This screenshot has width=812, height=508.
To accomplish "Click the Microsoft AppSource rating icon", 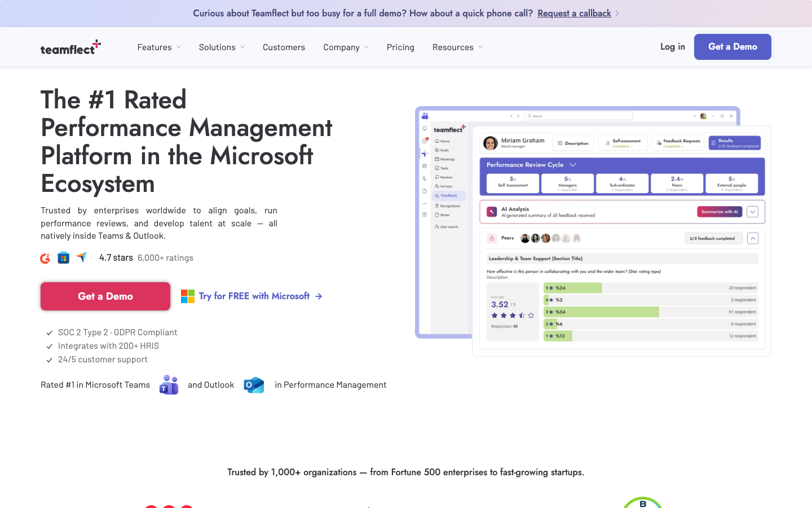I will click(64, 258).
